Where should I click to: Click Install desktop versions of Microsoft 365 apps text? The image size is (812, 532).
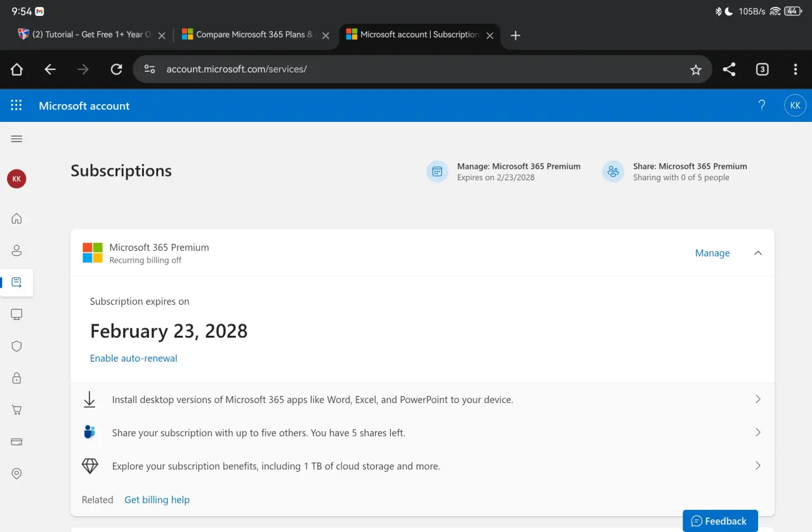click(312, 400)
